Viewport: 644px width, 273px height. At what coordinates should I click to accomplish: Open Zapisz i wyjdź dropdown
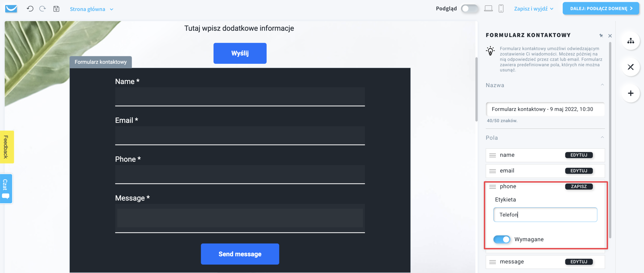pyautogui.click(x=533, y=9)
